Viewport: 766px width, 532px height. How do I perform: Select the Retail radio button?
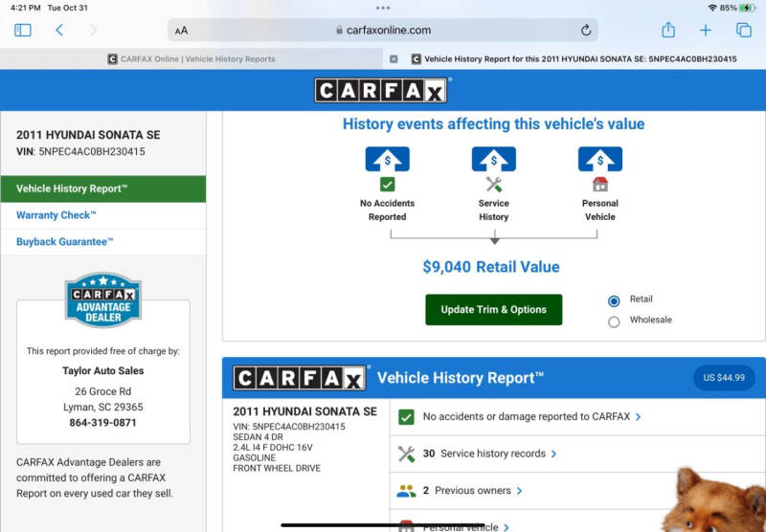(614, 300)
